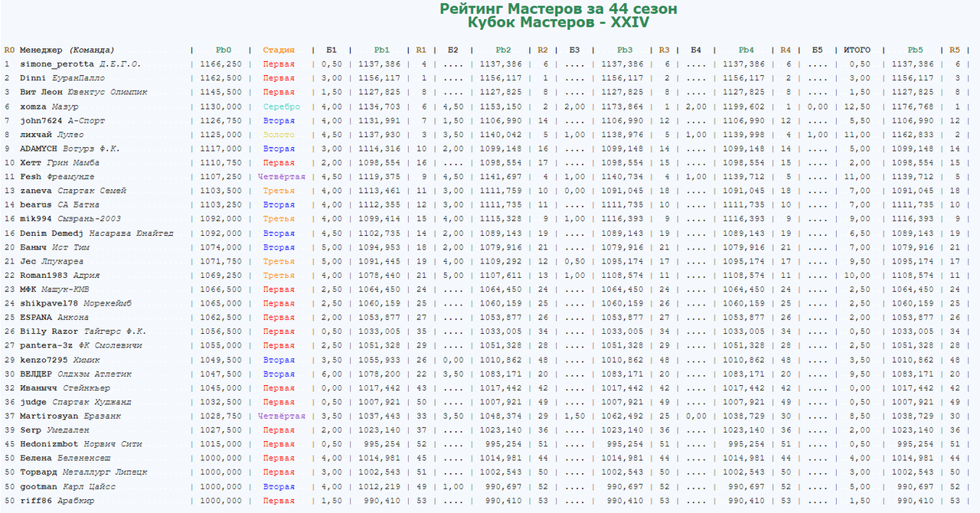Select manager Вит Леон

tap(41, 92)
